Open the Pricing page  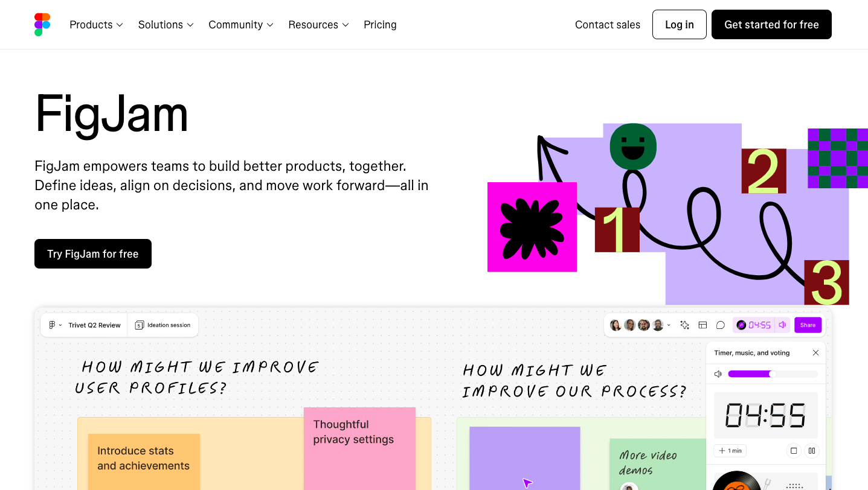pyautogui.click(x=380, y=25)
